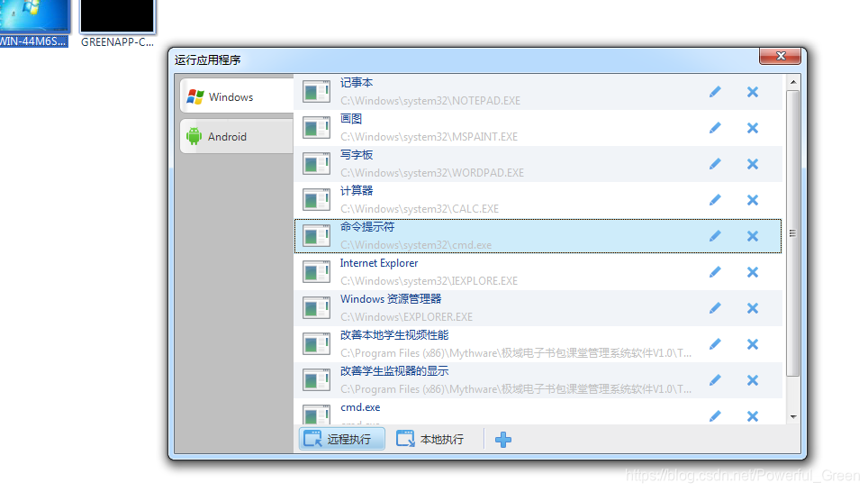Select the GREENAPP-C... computer thumbnail
Image resolution: width=868 pixels, height=492 pixels.
(117, 23)
